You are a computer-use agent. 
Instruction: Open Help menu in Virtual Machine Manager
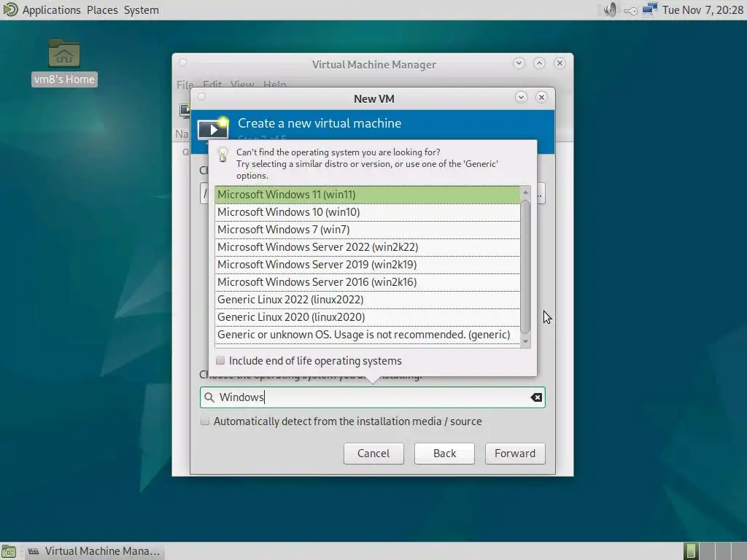[x=274, y=85]
